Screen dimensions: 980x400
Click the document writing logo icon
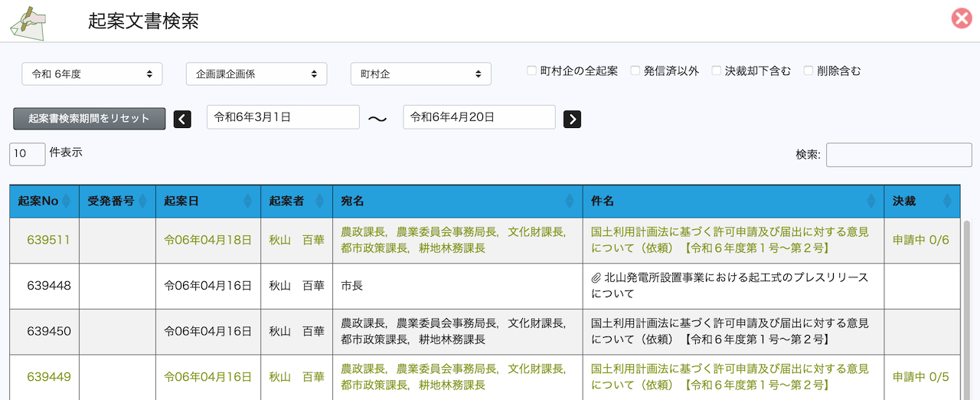pyautogui.click(x=28, y=21)
